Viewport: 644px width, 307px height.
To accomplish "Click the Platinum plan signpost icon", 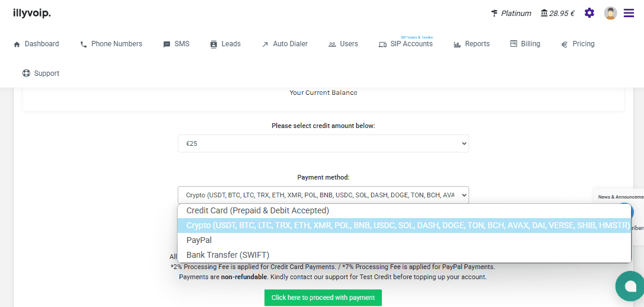I will click(494, 13).
